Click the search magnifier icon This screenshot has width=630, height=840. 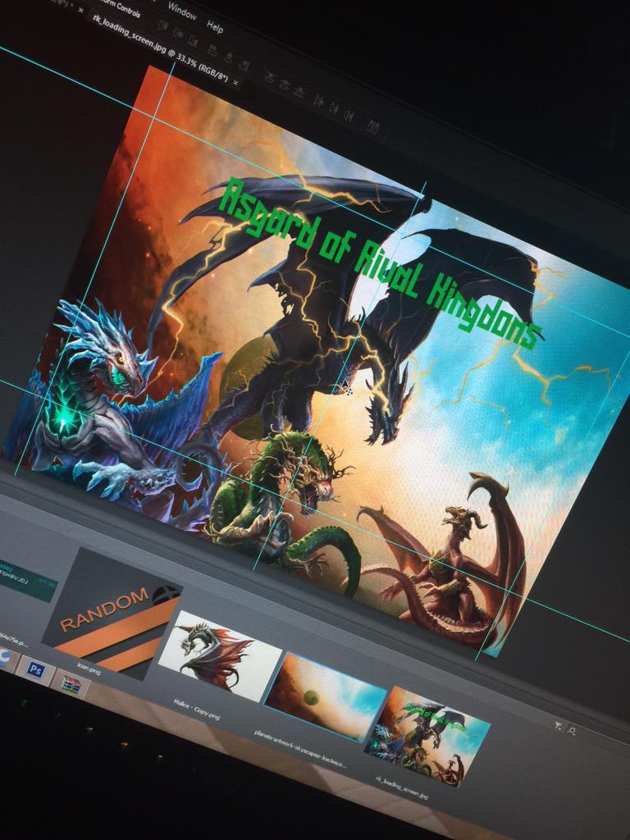point(572,731)
